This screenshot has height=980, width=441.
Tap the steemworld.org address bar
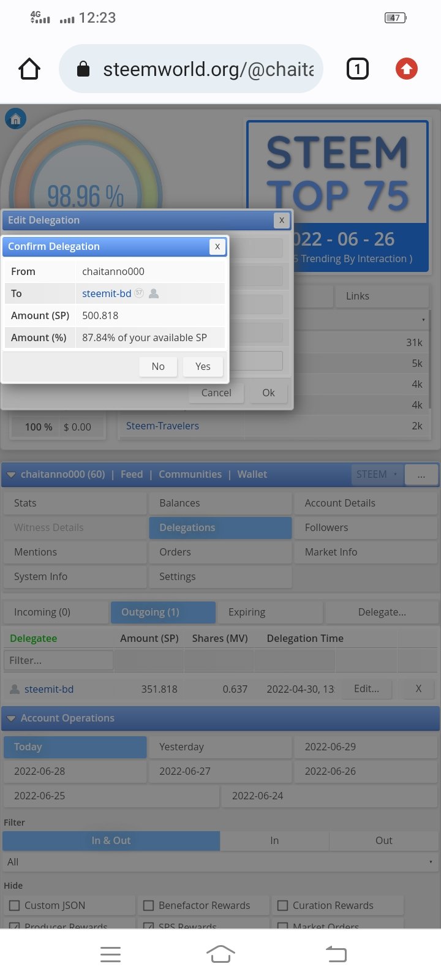[x=191, y=69]
